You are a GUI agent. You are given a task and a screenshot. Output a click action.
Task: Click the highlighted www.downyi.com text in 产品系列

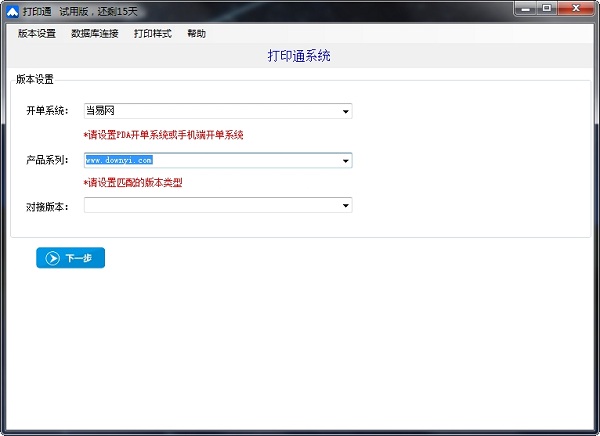click(119, 160)
